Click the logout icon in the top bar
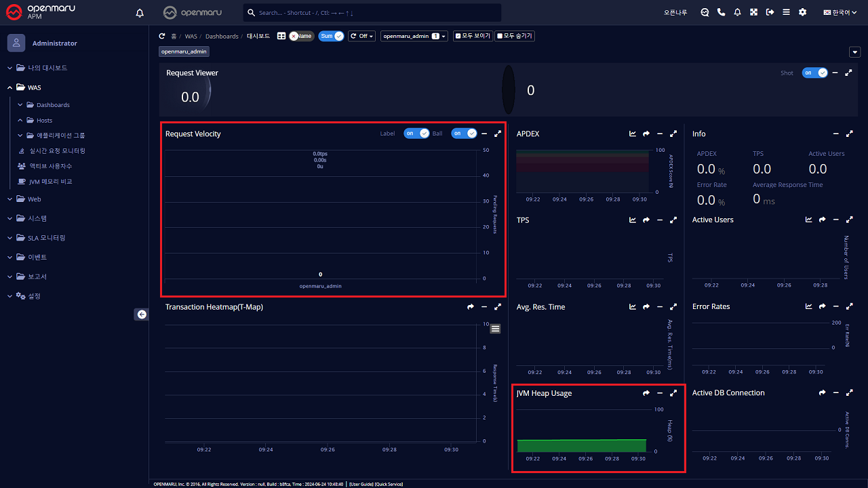Viewport: 868px width, 488px height. click(770, 12)
